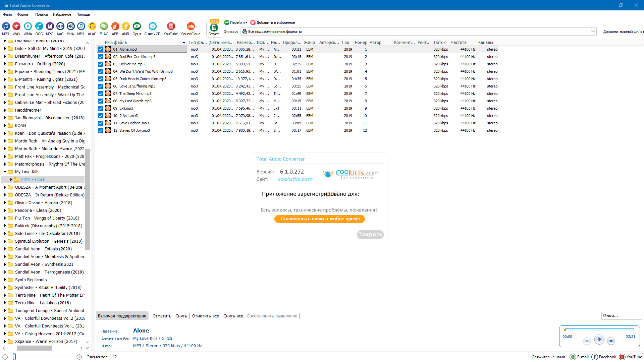Click the Поиск search field
Image resolution: width=644 pixels, height=362 pixels.
point(621,316)
